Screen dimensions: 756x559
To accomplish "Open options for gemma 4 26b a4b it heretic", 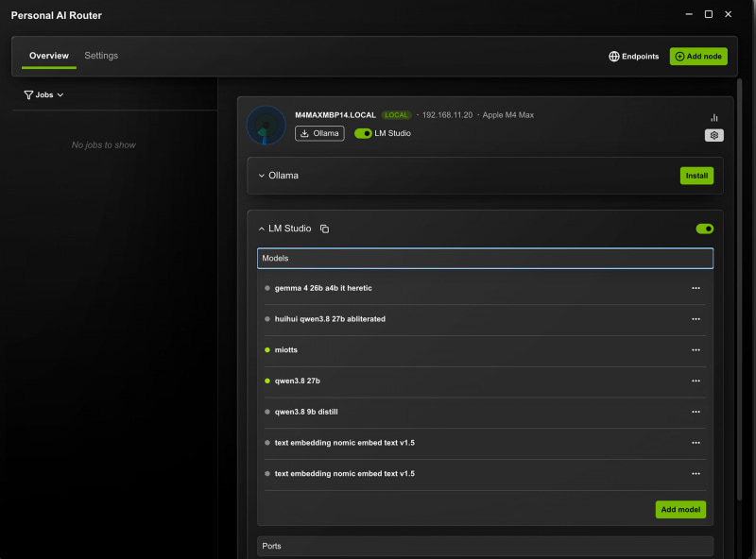I will tap(696, 288).
